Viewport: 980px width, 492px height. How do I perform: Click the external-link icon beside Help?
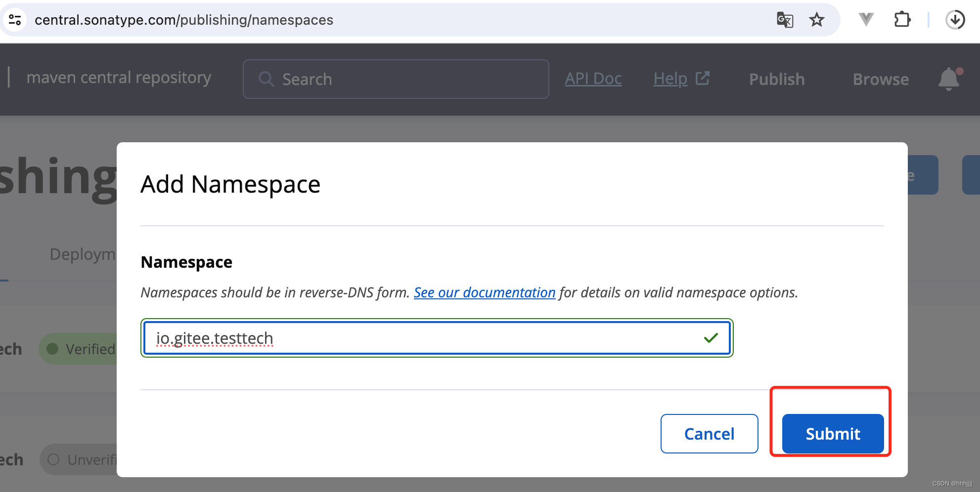(x=703, y=78)
